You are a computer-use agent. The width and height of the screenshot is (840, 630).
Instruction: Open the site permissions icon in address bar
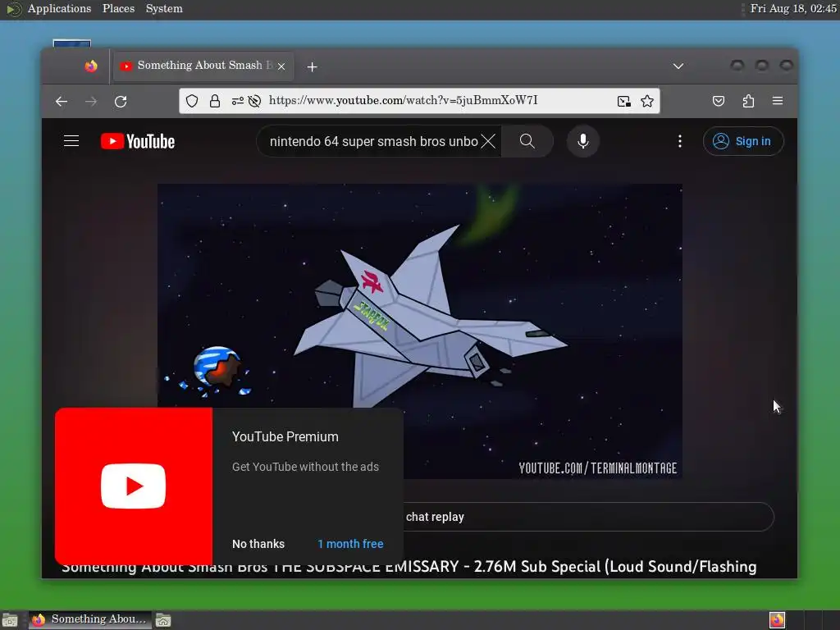237,101
